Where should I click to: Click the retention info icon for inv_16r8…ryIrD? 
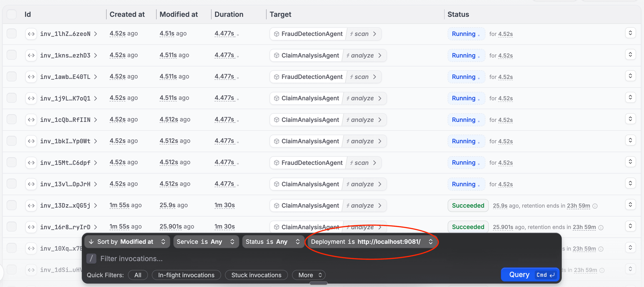pyautogui.click(x=601, y=227)
